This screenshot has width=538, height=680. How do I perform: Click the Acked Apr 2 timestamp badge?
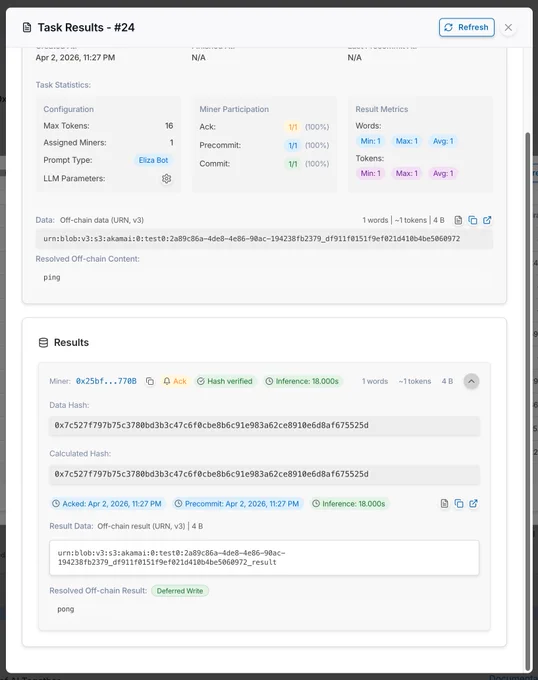(x=107, y=503)
